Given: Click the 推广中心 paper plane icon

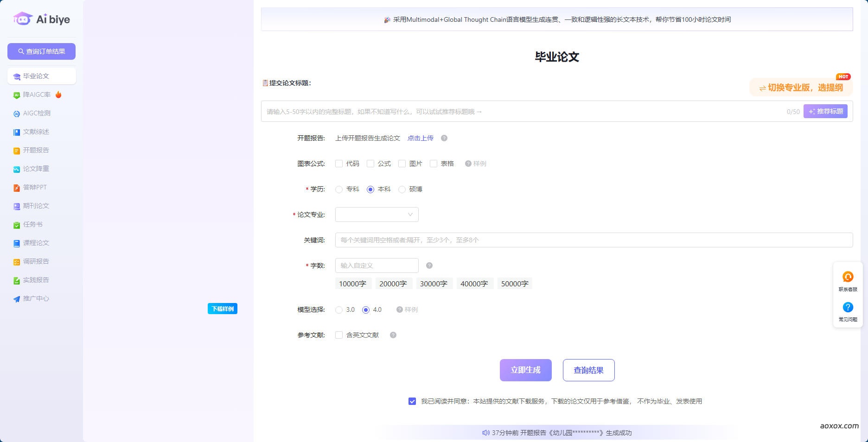Looking at the screenshot, I should [17, 299].
